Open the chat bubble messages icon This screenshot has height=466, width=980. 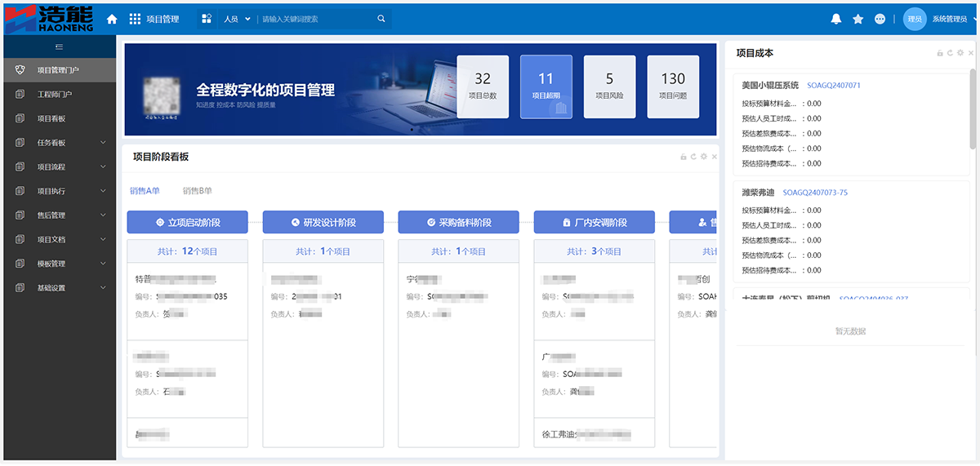pos(880,19)
